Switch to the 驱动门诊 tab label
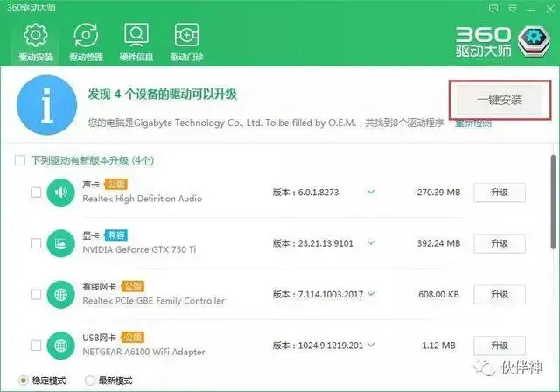560x392 pixels. [186, 57]
